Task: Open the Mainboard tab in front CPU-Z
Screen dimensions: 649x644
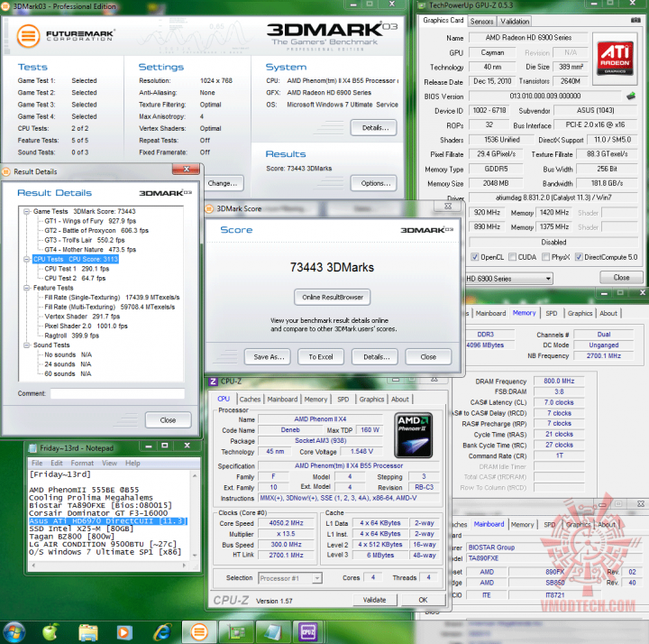Action: point(282,400)
